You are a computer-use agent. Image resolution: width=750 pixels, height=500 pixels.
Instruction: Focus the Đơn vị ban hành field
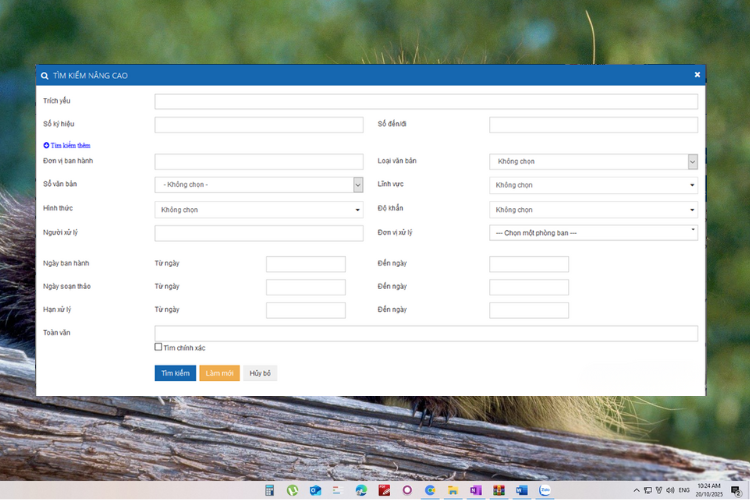[x=259, y=162]
